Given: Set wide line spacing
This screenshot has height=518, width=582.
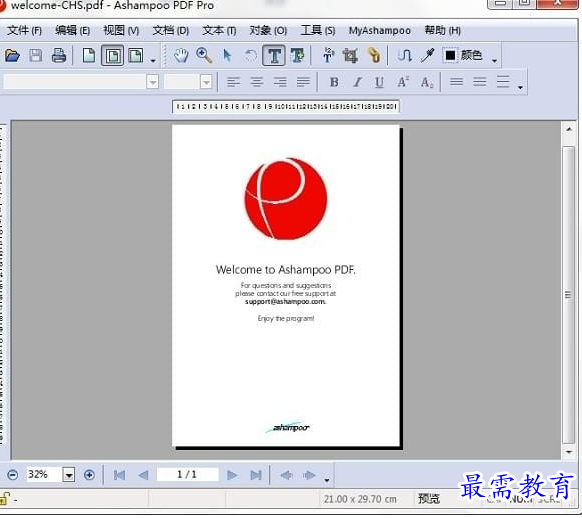Looking at the screenshot, I should [x=503, y=82].
